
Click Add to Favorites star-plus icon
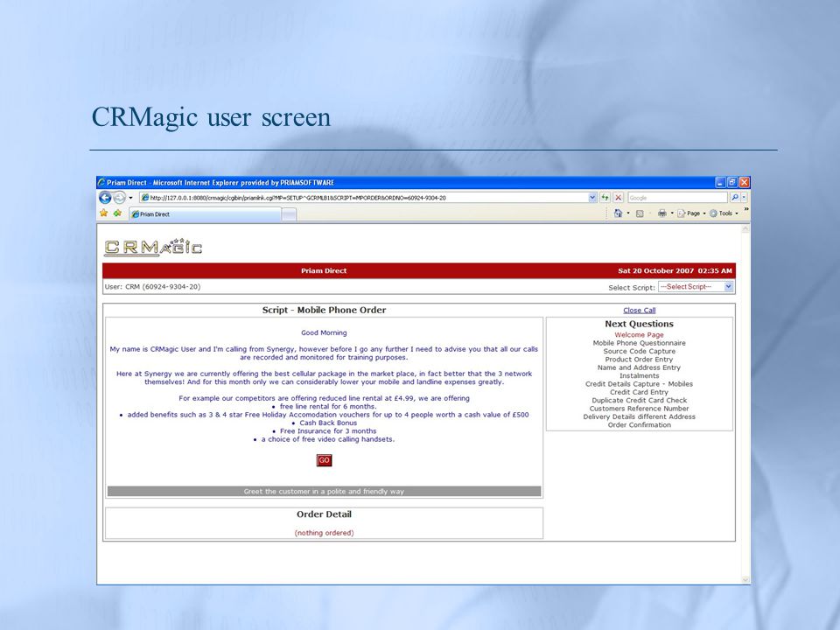(x=117, y=213)
